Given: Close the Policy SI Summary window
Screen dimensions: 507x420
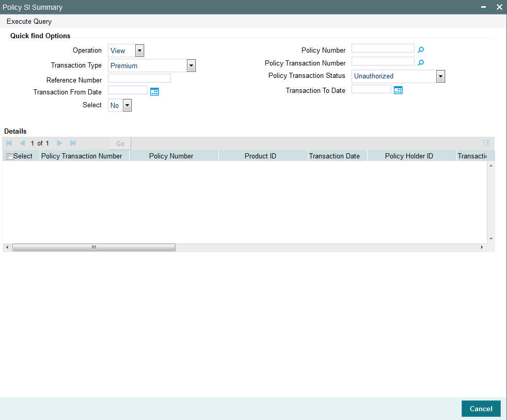Looking at the screenshot, I should pos(499,7).
